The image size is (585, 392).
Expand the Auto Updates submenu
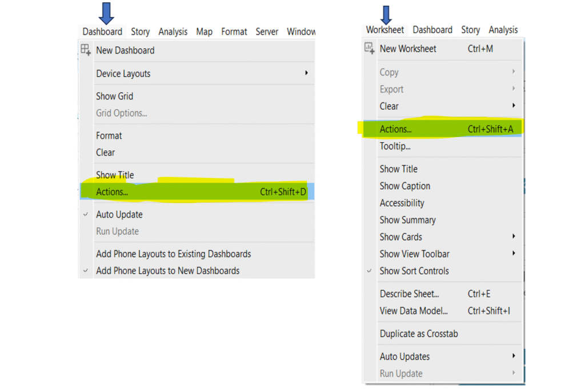514,356
